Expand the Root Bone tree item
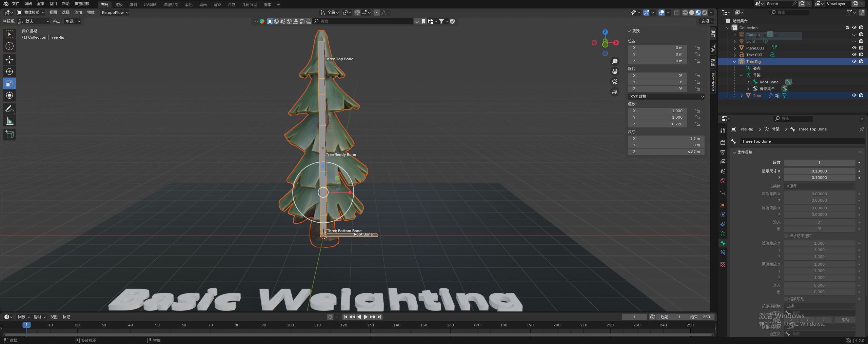Image resolution: width=868 pixels, height=344 pixels. pos(748,82)
